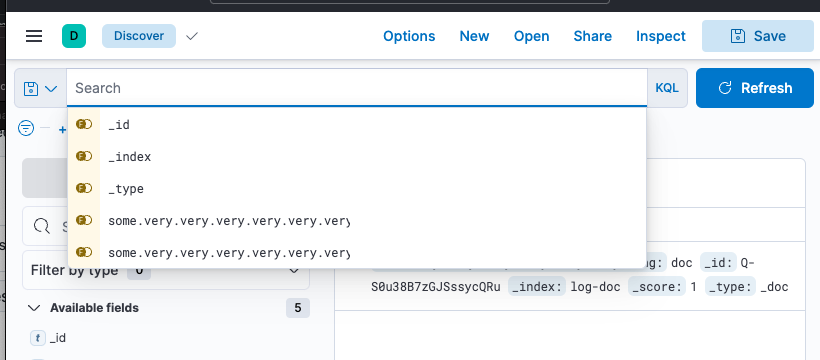This screenshot has height=360, width=820.
Task: Click the field icon next to _type suggestion
Action: pyautogui.click(x=84, y=188)
